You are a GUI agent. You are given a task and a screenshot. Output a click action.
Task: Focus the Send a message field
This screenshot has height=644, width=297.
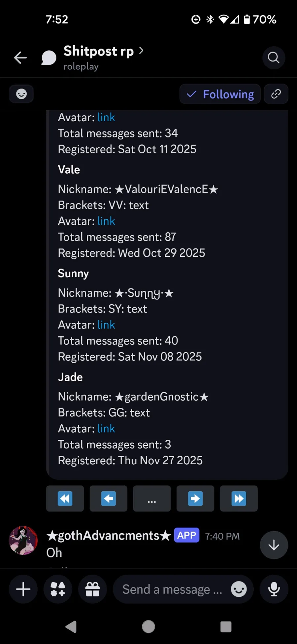(x=172, y=589)
